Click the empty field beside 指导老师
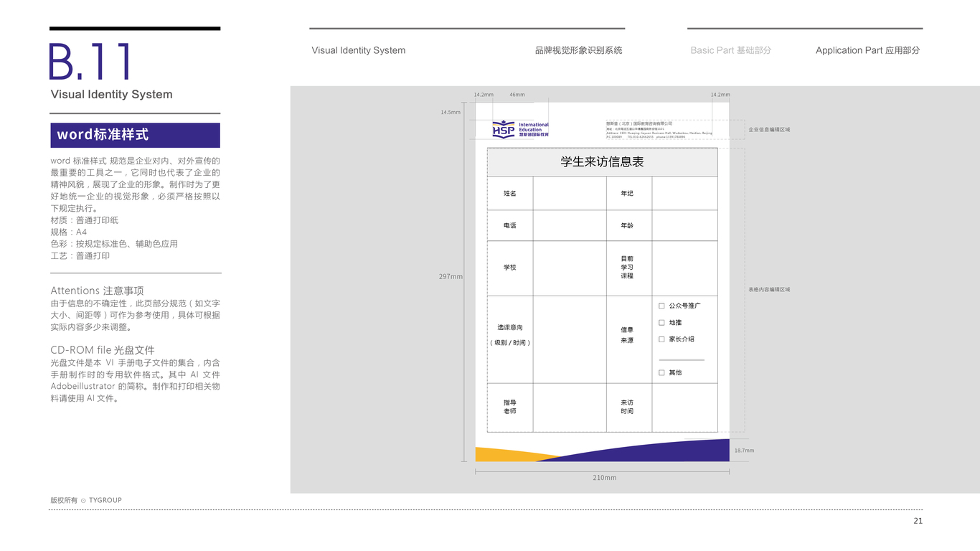 coord(570,408)
